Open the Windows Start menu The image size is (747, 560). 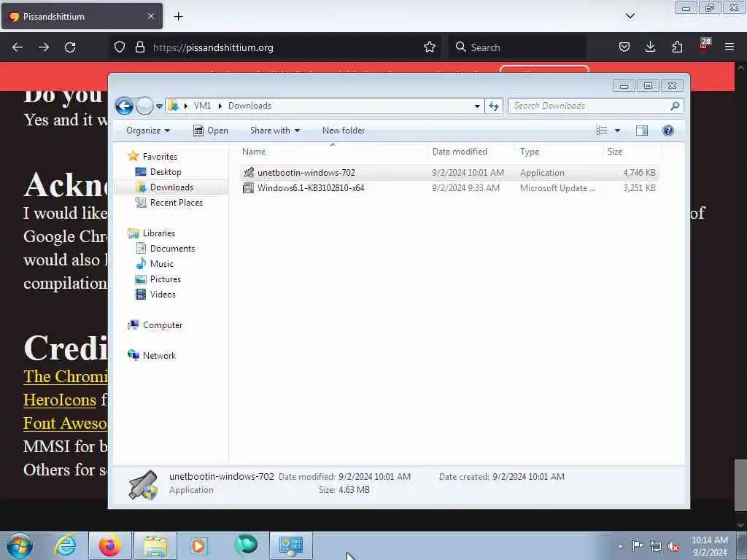pyautogui.click(x=20, y=545)
